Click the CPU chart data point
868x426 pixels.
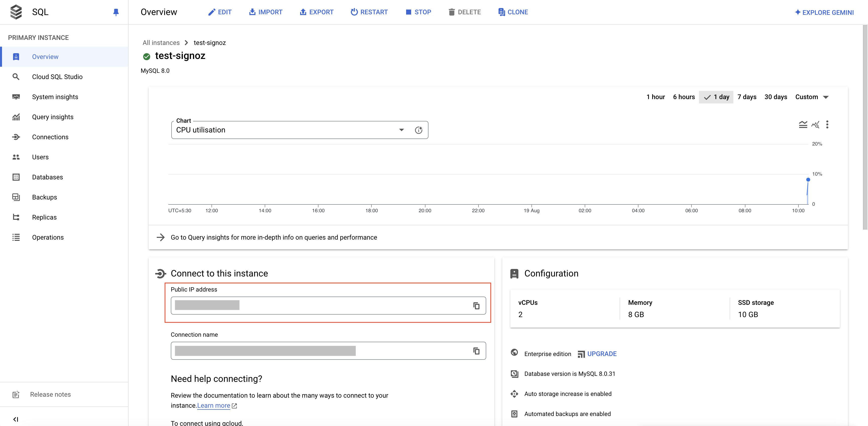(x=808, y=180)
